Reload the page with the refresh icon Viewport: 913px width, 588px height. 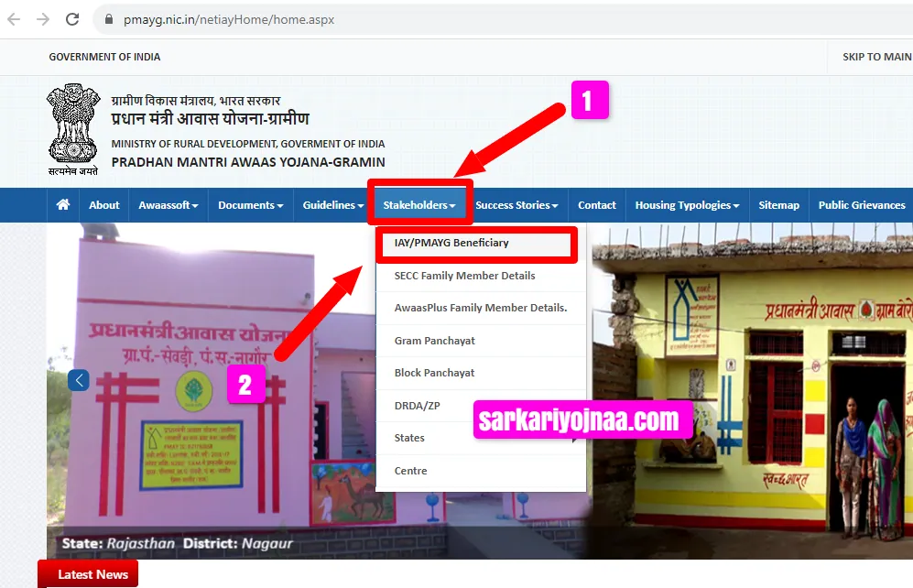click(72, 19)
